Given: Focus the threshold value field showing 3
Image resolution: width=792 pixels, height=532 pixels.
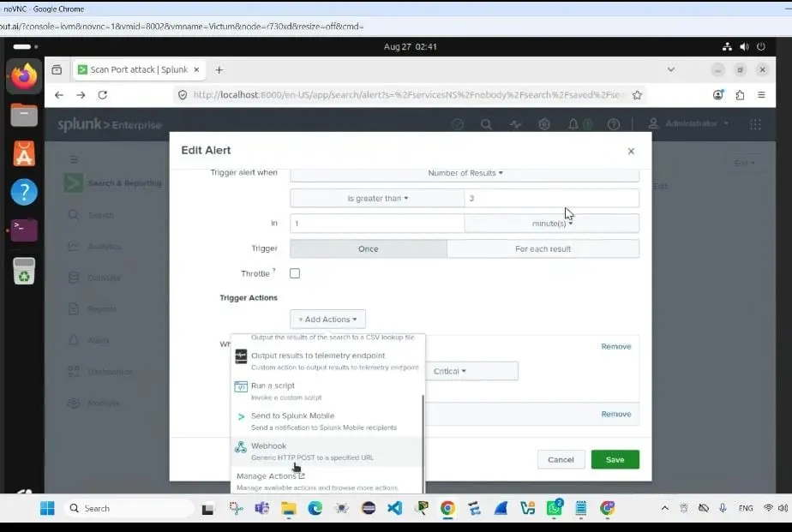Looking at the screenshot, I should (552, 199).
